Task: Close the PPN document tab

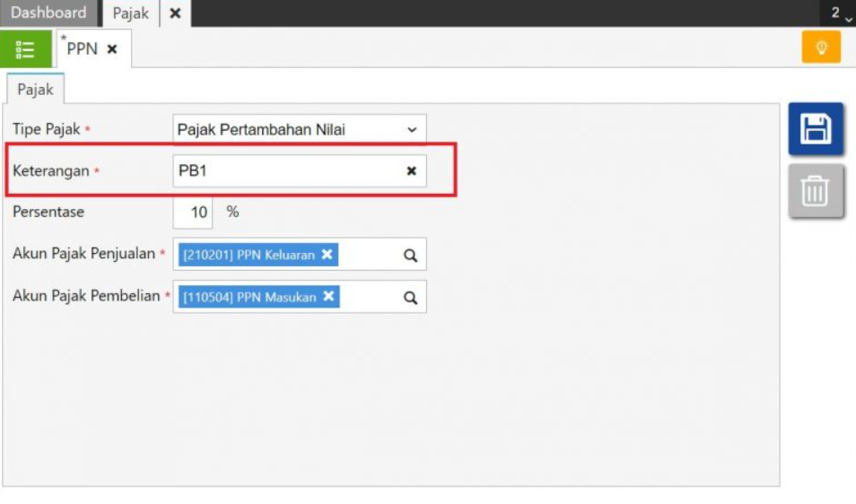Action: [x=112, y=49]
